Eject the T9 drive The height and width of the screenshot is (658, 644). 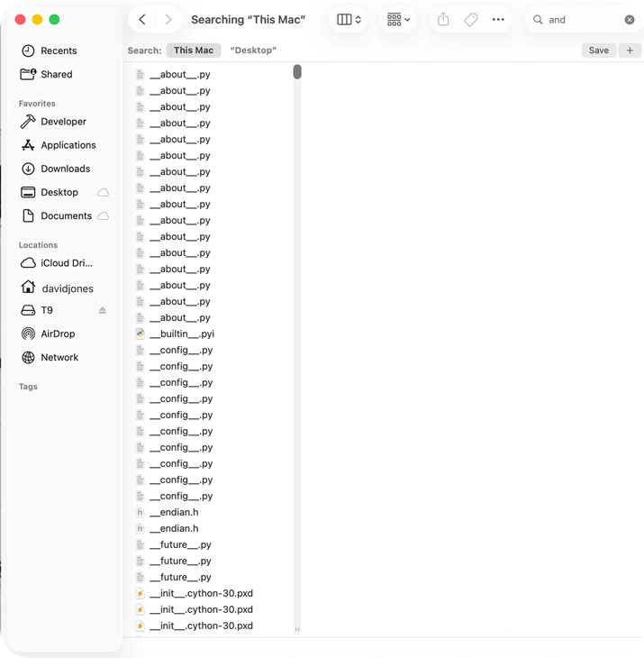pos(103,310)
